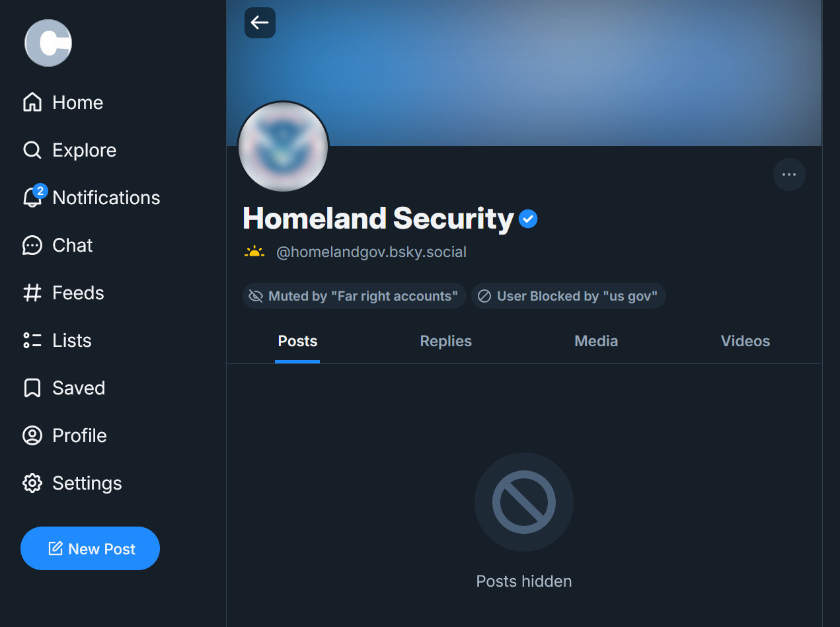
Task: Click the back arrow button
Action: (260, 23)
